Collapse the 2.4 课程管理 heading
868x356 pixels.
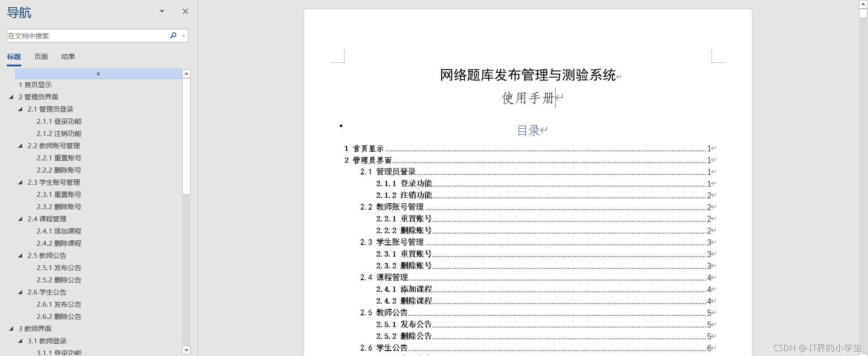point(20,219)
